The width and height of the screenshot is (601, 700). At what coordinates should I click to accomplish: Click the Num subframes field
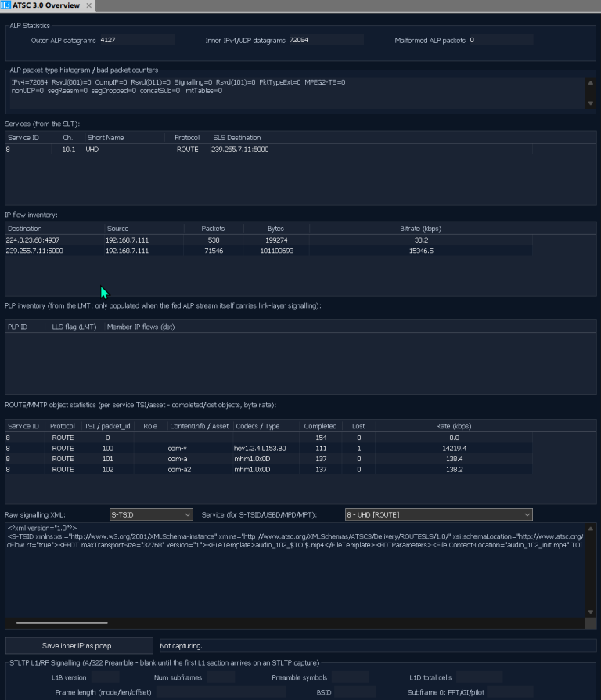(221, 677)
